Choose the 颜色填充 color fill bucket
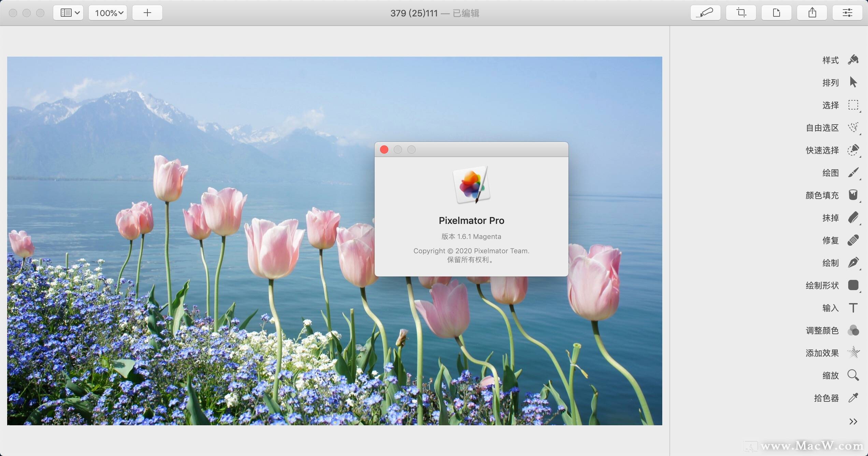 click(x=853, y=195)
